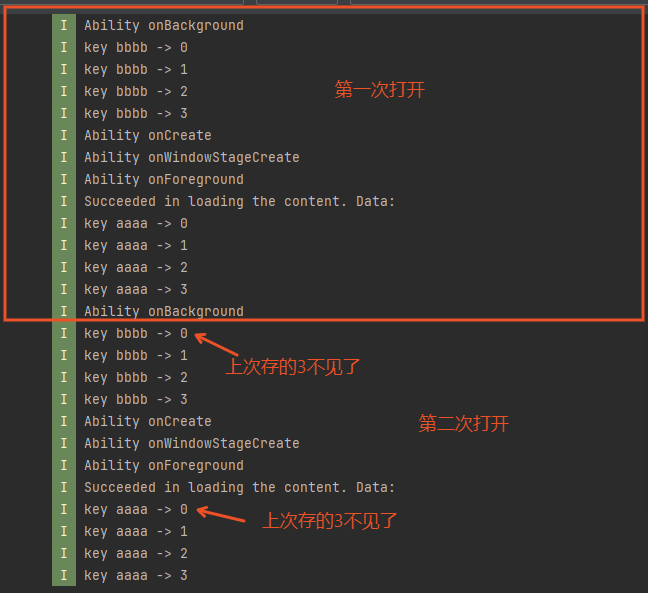
Task: Select the 'I' level icon beside the last 'key aaaa -> 3' line
Action: pos(64,575)
